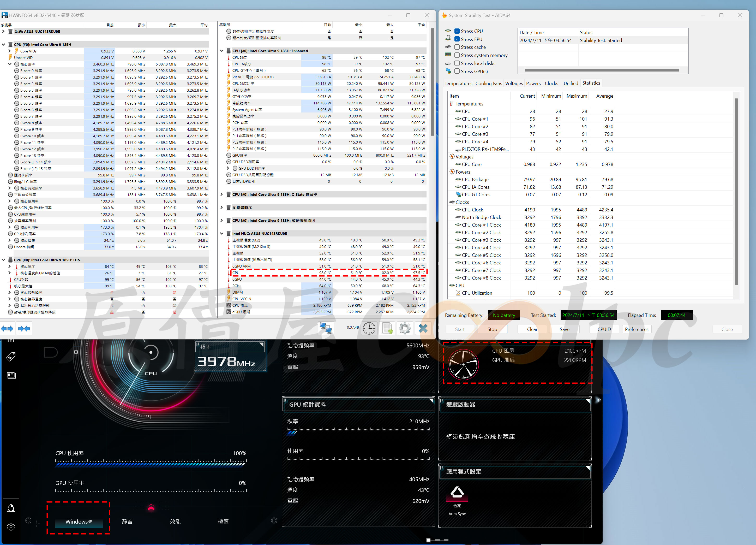Screen dimensions: 756x545
Task: Click CPU Utilization hourglass icon in AIDA64
Action: 458,293
